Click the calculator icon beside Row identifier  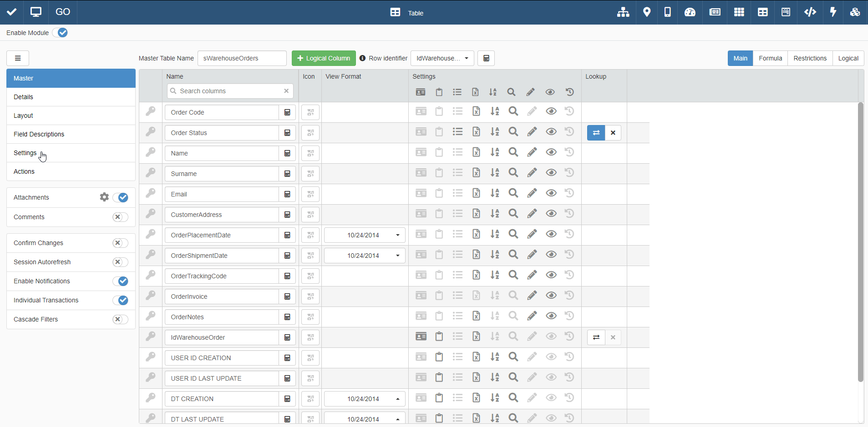tap(486, 58)
